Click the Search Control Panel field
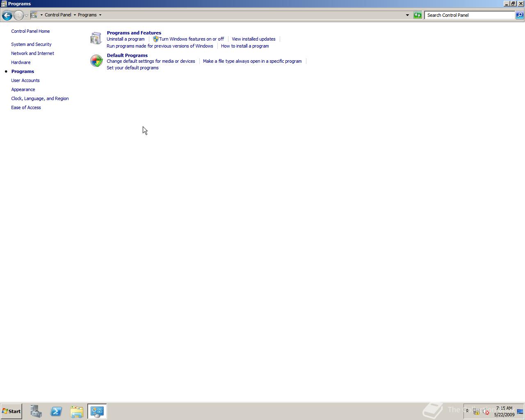This screenshot has width=525, height=420. pos(470,15)
